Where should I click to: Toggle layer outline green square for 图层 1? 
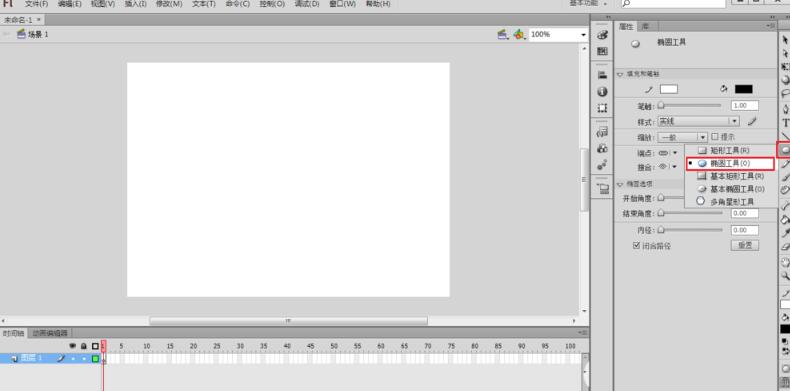point(95,358)
